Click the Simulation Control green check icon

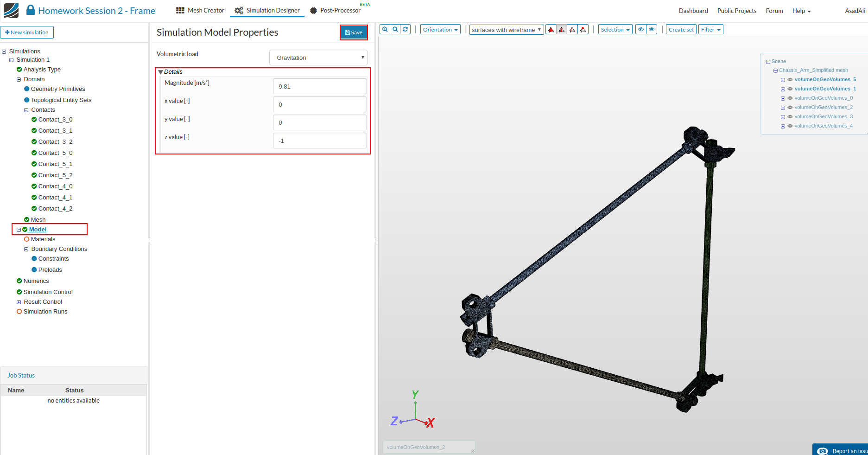[x=19, y=292]
